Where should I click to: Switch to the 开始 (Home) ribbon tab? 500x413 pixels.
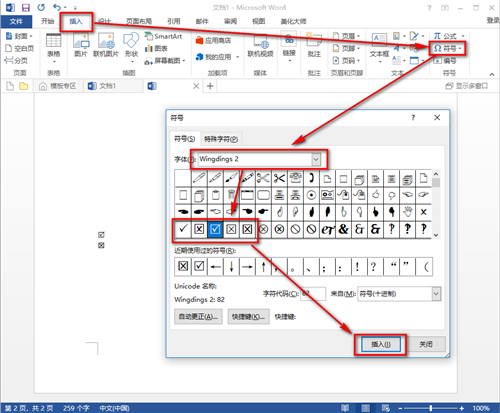point(47,21)
